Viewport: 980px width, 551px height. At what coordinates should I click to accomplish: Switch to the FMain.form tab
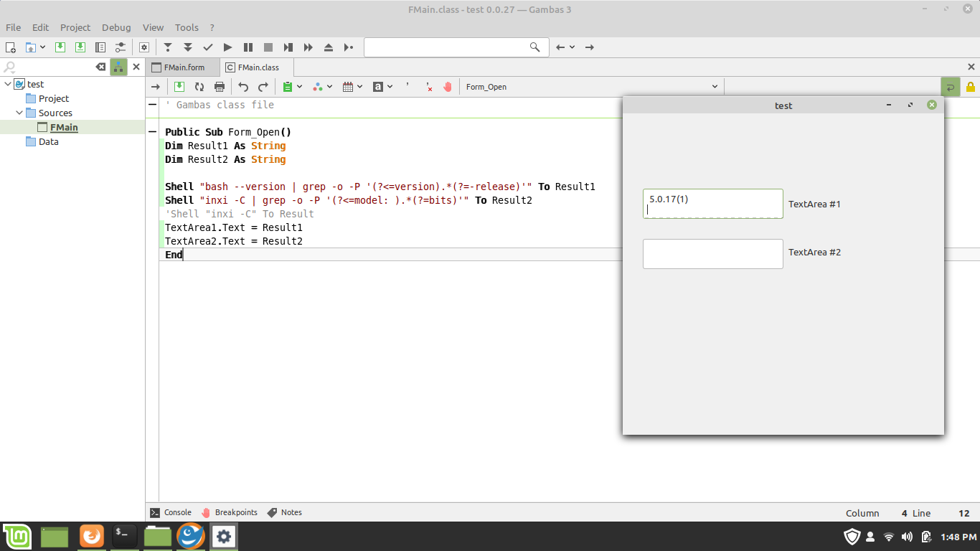tap(184, 67)
